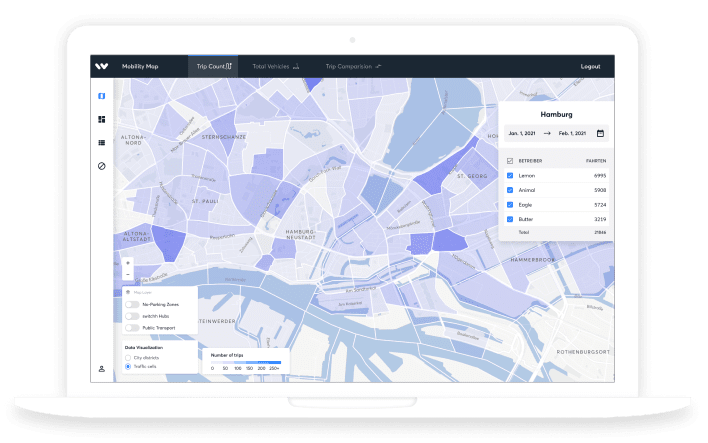Click the Eagle trip count 5724
This screenshot has height=443, width=708.
(600, 205)
